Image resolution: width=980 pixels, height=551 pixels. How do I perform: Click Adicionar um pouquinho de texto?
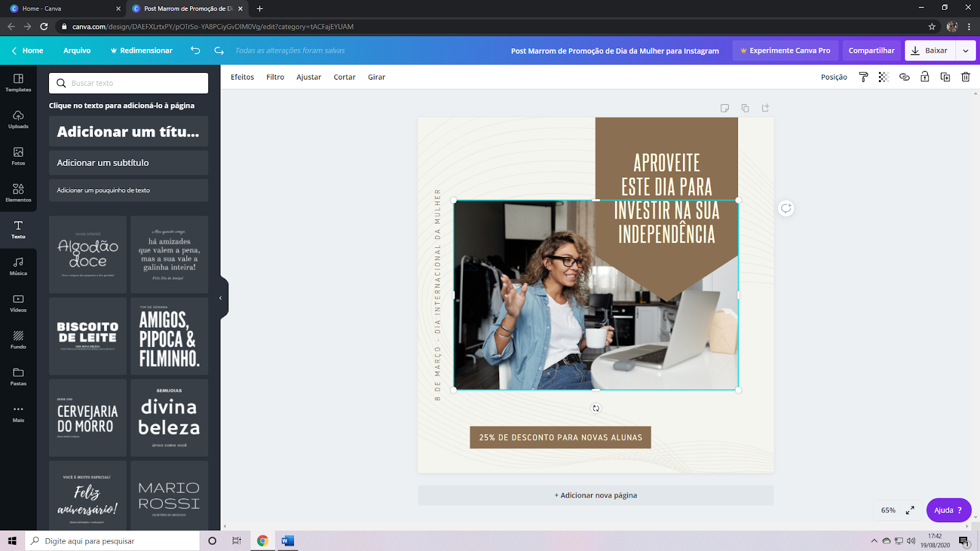click(129, 190)
